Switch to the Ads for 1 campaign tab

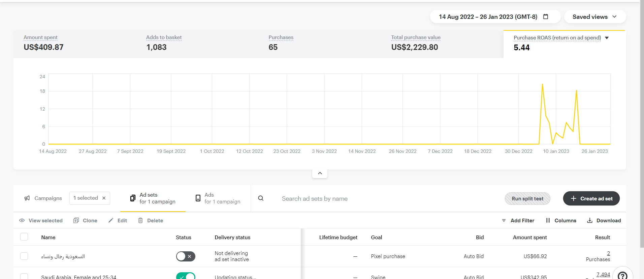[x=218, y=198]
